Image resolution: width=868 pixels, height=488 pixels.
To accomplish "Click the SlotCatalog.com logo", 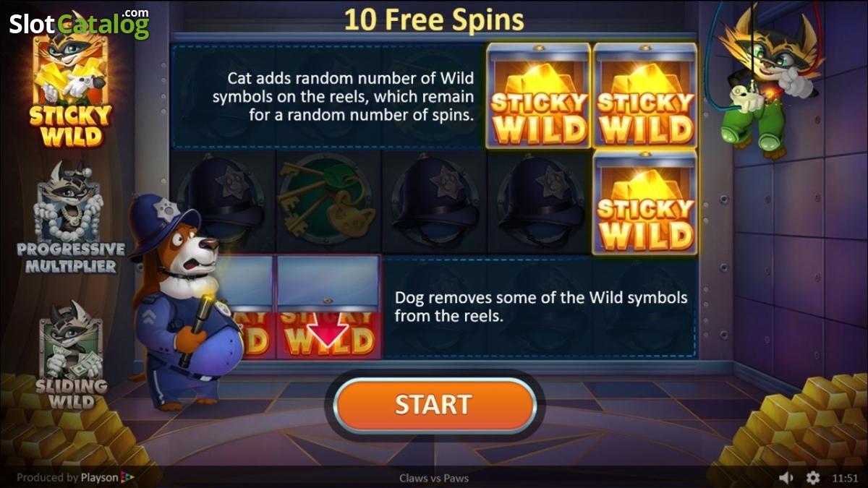I will (80, 23).
